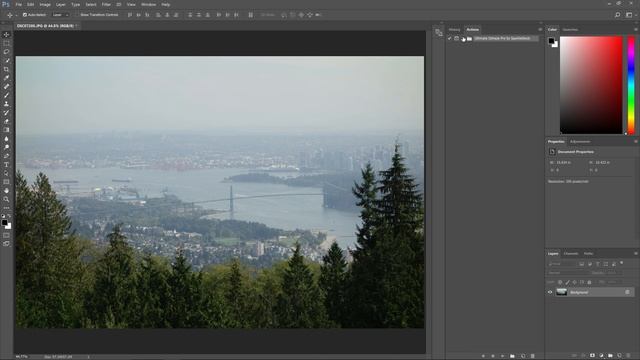The width and height of the screenshot is (640, 360).
Task: Switch to the Swatches tab
Action: pyautogui.click(x=570, y=29)
